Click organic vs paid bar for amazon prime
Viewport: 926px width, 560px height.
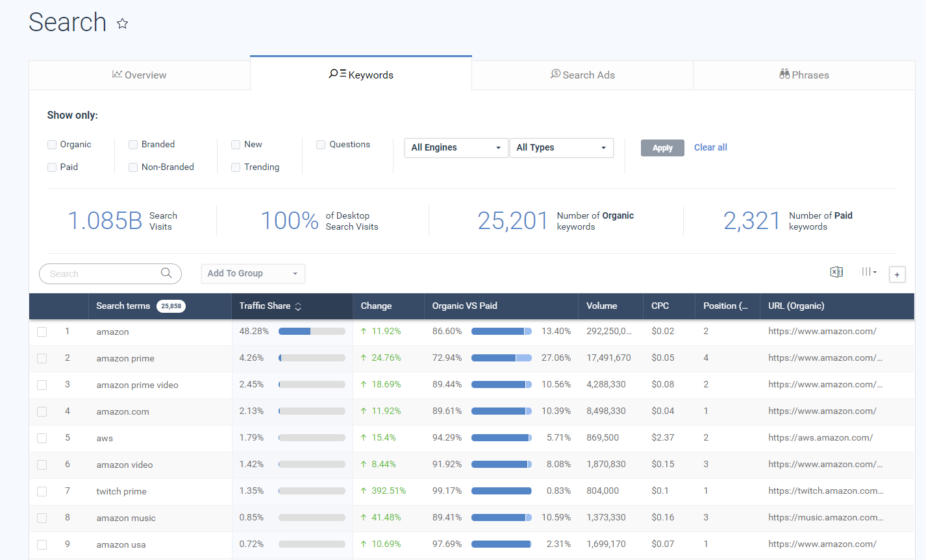point(501,358)
